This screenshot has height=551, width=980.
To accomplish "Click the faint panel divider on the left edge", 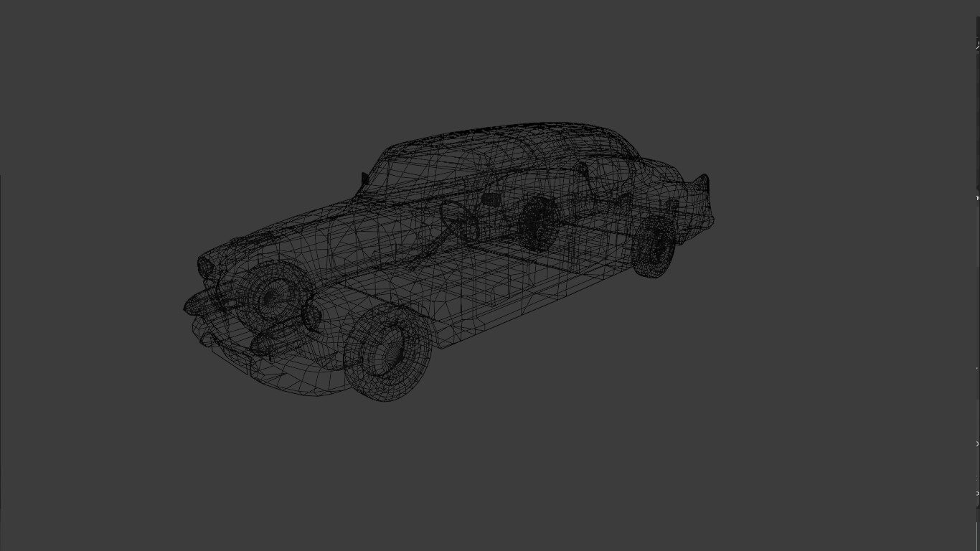I will click(x=1, y=201).
